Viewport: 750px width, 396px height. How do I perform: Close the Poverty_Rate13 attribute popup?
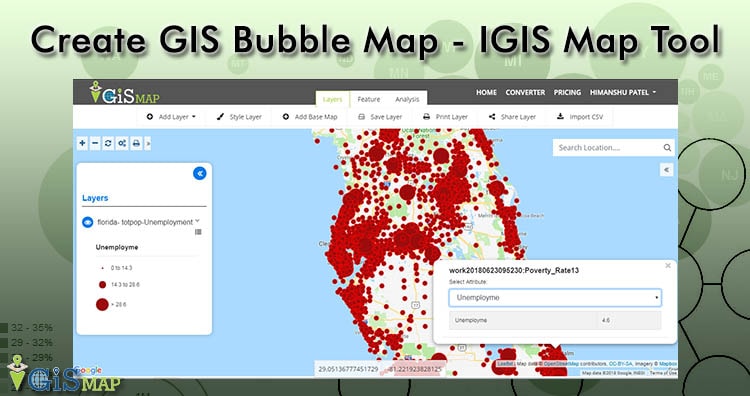coord(668,265)
